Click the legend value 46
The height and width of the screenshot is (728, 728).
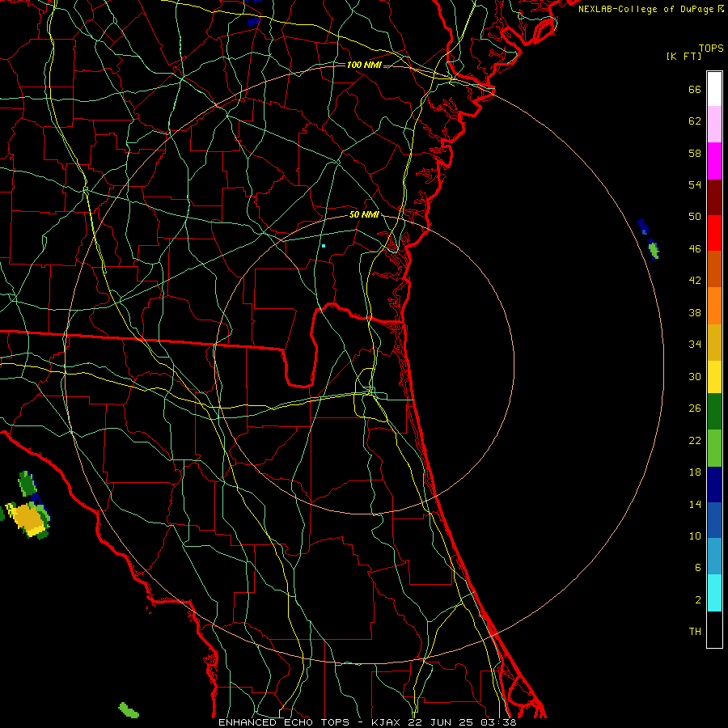click(695, 249)
